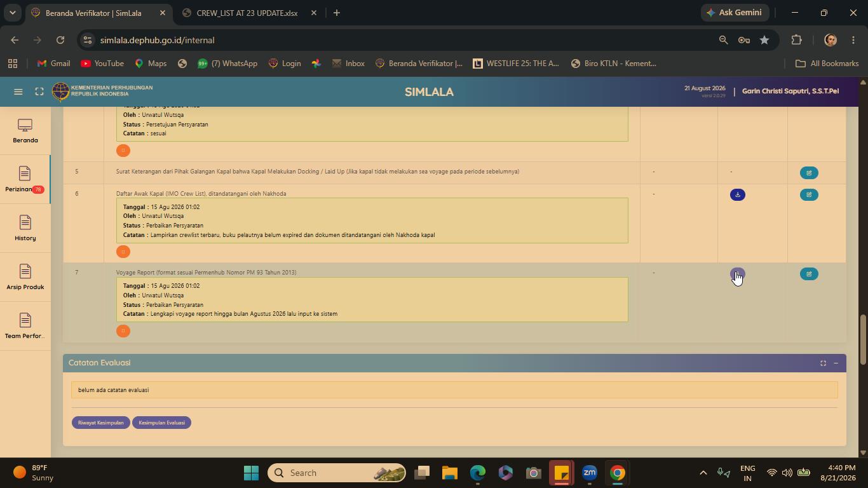Open the Riwayat Kesimpulan button

100,423
